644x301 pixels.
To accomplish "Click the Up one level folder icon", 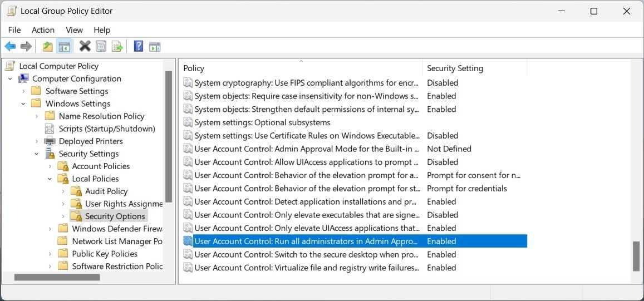I will click(48, 46).
